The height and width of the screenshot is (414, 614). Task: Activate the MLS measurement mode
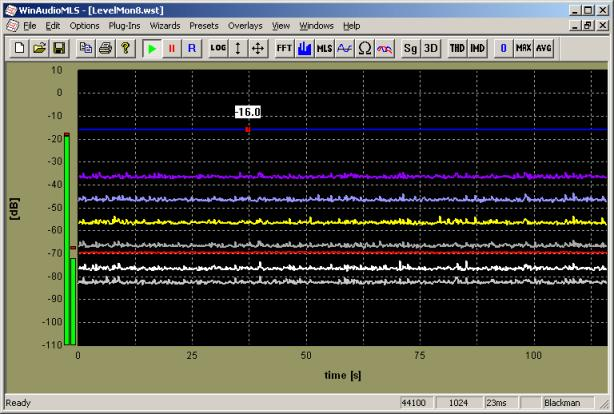tap(324, 48)
